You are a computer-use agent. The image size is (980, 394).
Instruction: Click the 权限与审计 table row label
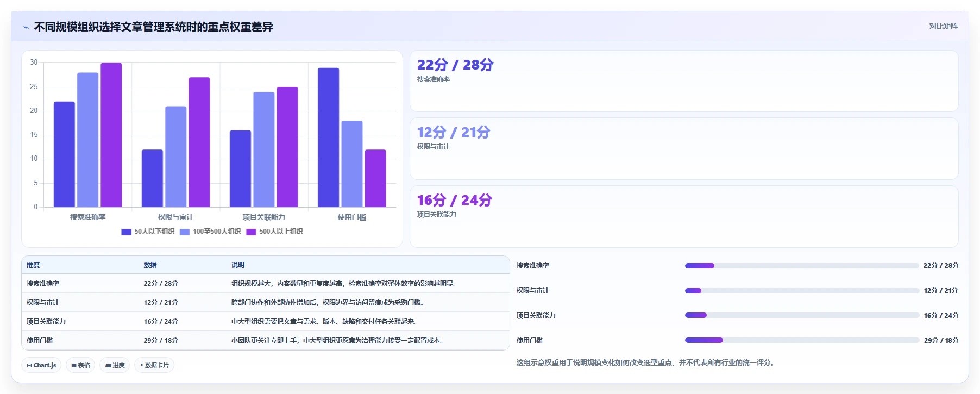tap(43, 303)
